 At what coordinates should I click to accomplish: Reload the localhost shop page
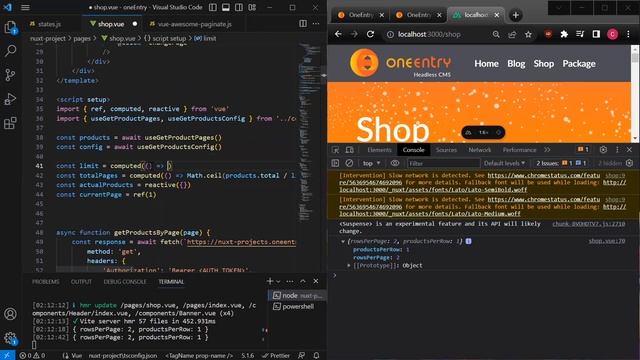click(x=370, y=34)
